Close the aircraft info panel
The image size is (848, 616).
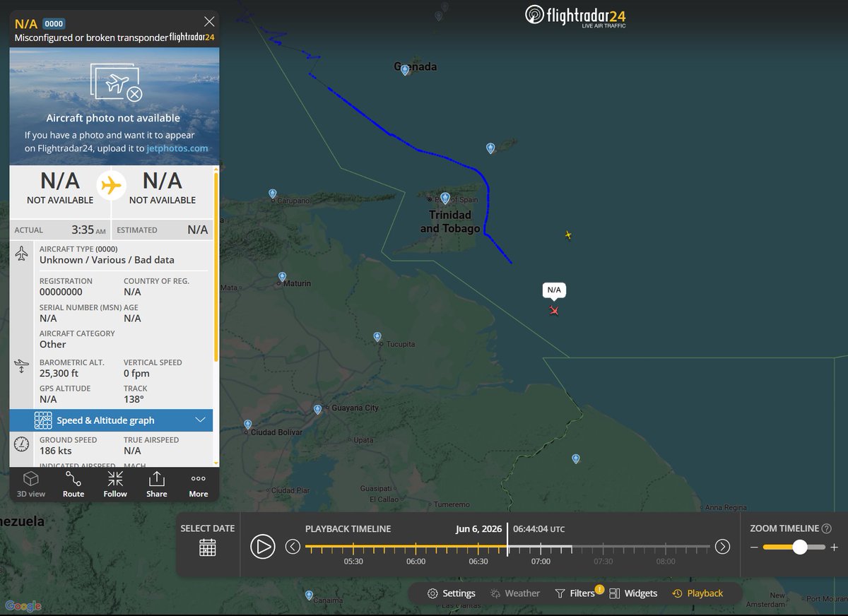208,22
